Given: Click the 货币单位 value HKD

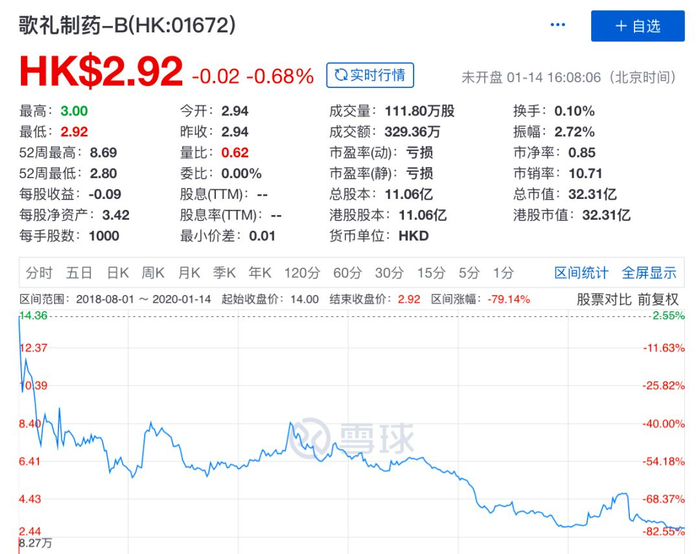Looking at the screenshot, I should tap(414, 236).
